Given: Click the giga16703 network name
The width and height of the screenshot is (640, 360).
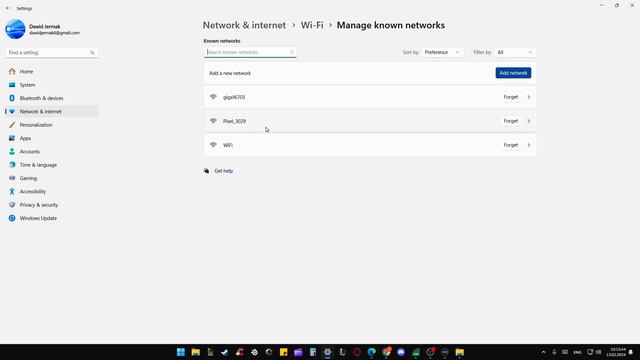Looking at the screenshot, I should pos(234,97).
